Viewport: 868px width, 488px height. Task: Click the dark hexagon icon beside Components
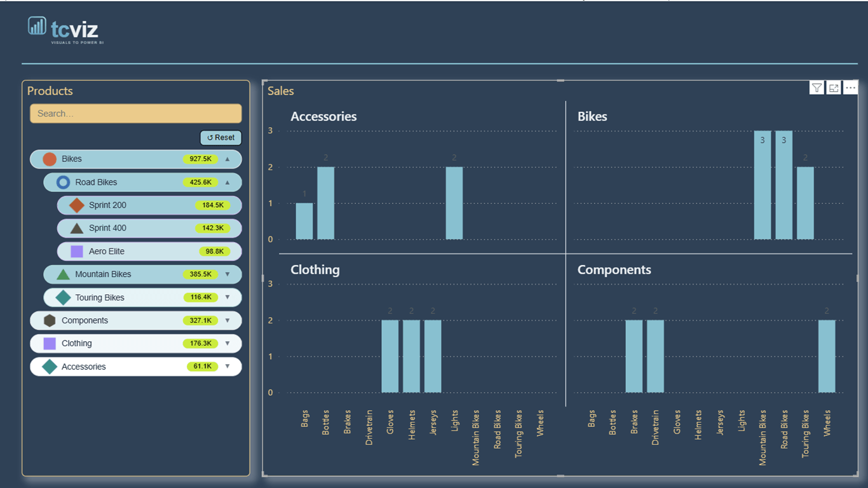(50, 321)
